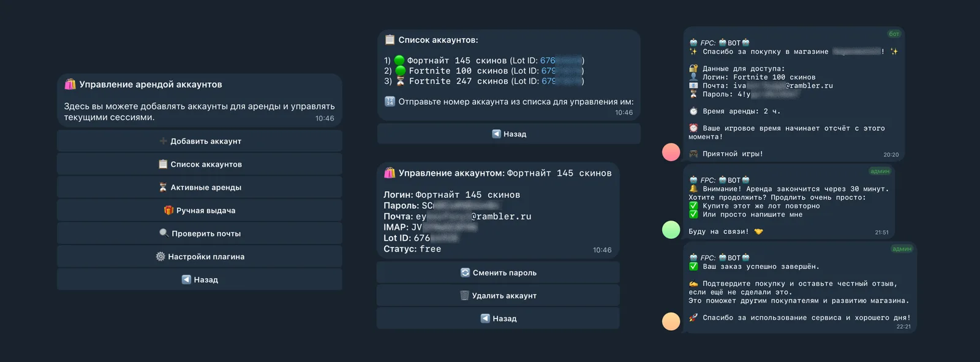This screenshot has width=980, height=362.
Task: Click the handshake emoji after Буду на связи!
Action: 758,232
